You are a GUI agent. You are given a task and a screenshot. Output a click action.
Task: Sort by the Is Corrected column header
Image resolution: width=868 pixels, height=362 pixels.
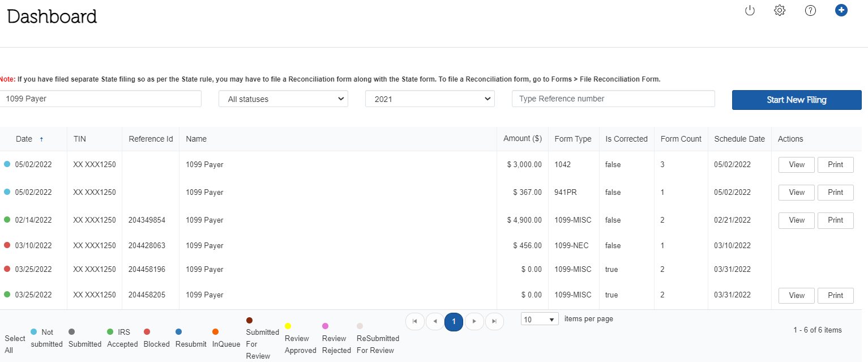point(626,139)
